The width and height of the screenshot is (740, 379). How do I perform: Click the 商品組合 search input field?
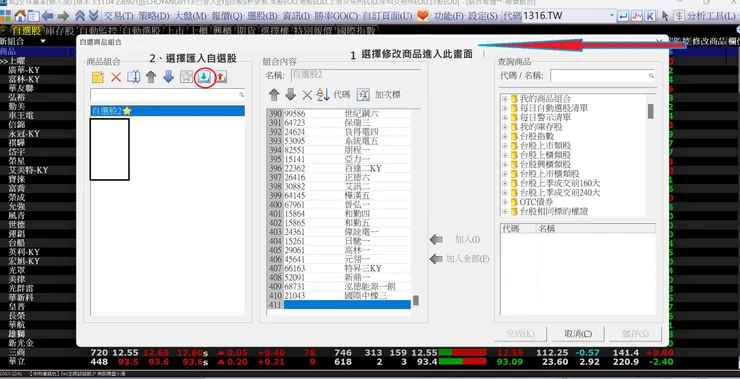[168, 95]
